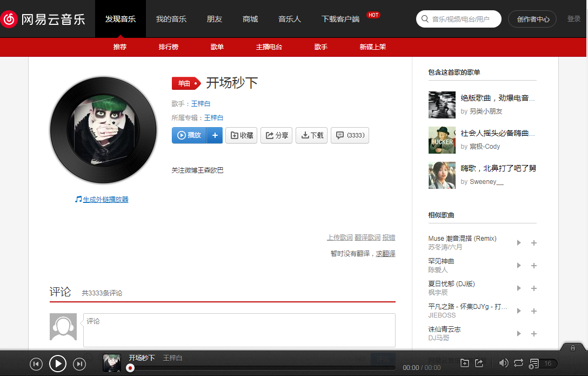Add Muse 潮音混搭 (Remix) with its plus icon
Image resolution: width=588 pixels, height=376 pixels.
tap(534, 243)
